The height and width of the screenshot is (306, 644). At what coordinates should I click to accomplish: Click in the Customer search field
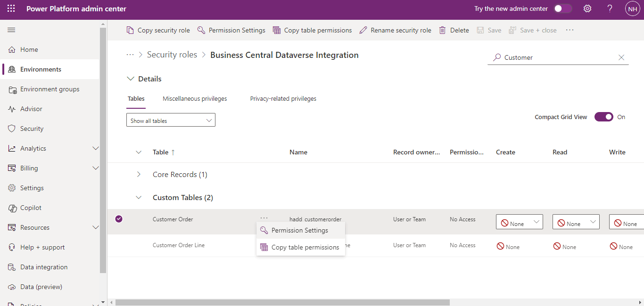point(556,57)
